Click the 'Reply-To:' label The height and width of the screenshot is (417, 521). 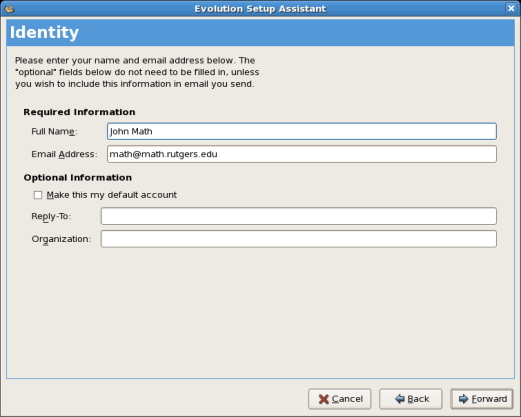51,216
